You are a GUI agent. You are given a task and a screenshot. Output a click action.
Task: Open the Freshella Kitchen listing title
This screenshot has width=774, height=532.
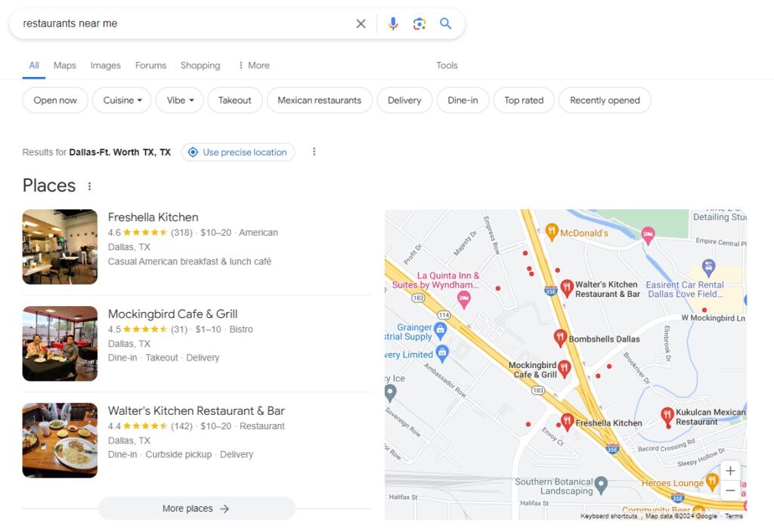pos(153,217)
